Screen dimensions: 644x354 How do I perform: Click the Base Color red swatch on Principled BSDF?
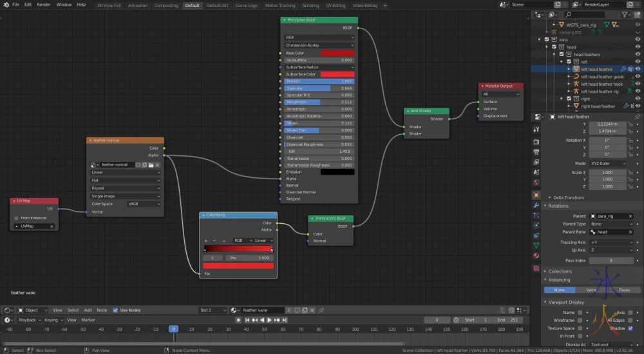coord(337,53)
